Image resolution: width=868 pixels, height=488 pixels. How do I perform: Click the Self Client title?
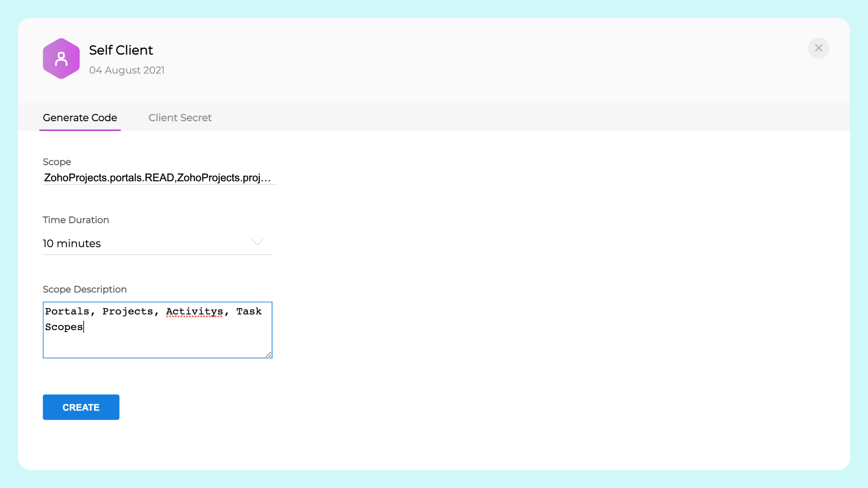(x=121, y=50)
